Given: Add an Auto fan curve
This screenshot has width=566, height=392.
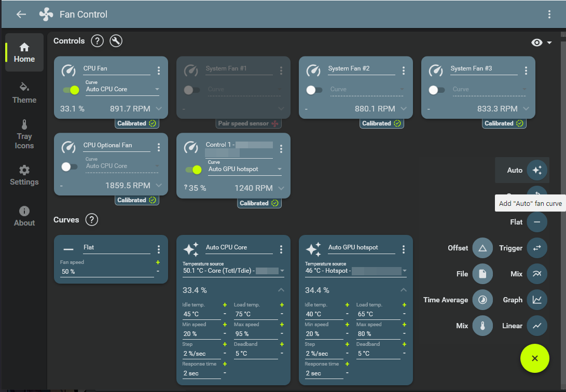Looking at the screenshot, I should [537, 170].
